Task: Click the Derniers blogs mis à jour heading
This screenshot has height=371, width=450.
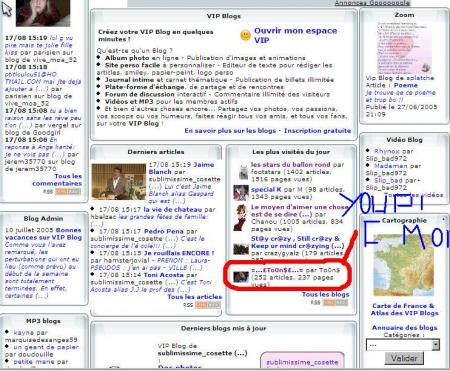Action: [x=223, y=328]
